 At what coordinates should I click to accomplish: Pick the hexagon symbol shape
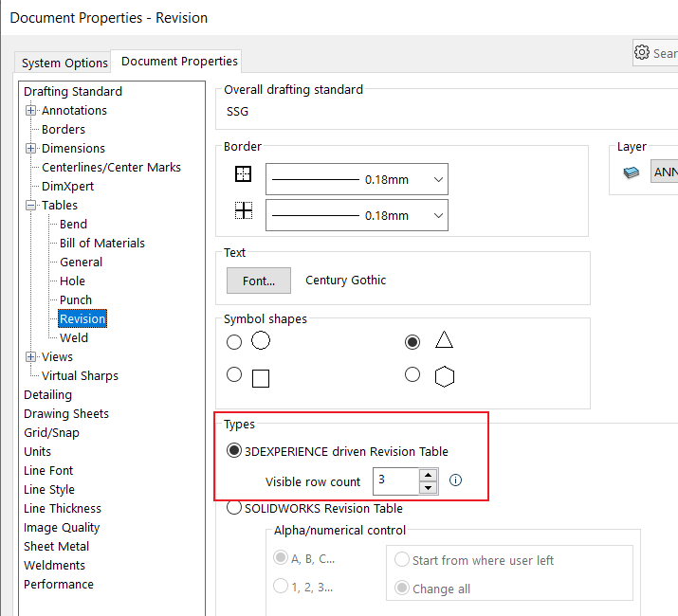pos(412,375)
